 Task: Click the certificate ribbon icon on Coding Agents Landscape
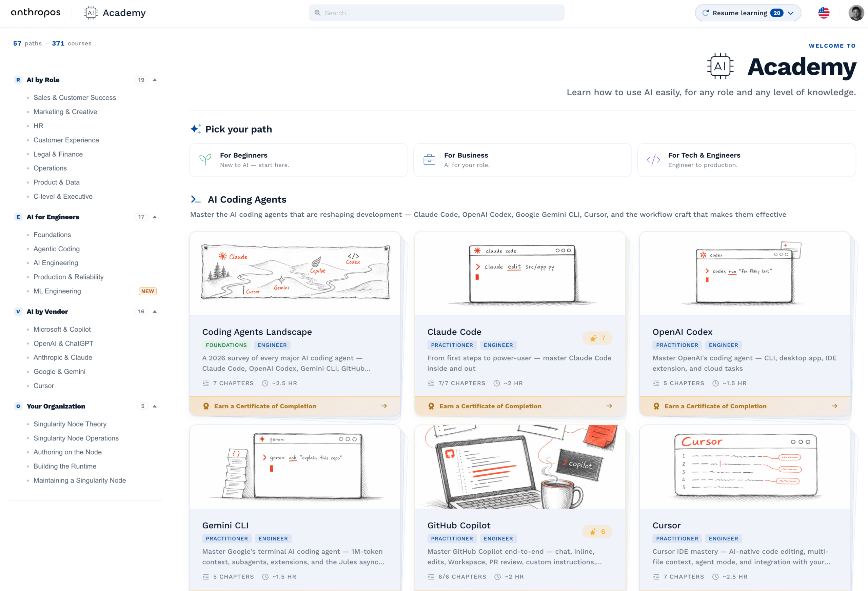[206, 406]
